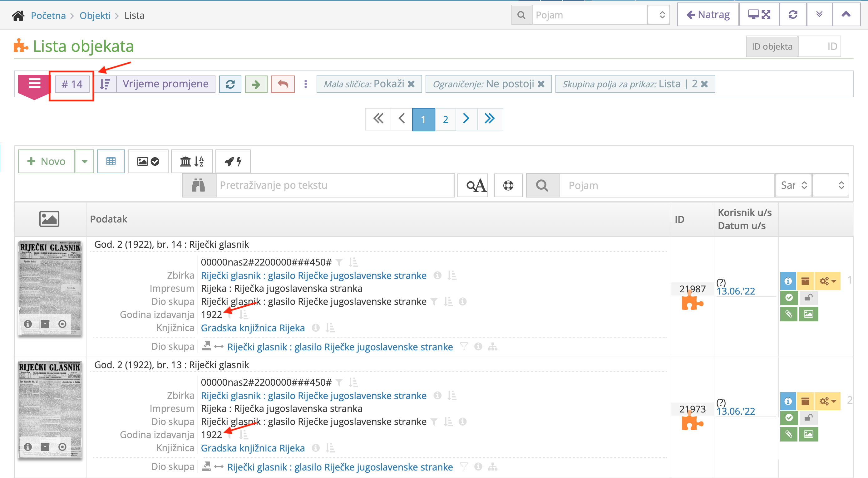Image resolution: width=868 pixels, height=478 pixels.
Task: Collapse header with chevron up button
Action: (846, 15)
